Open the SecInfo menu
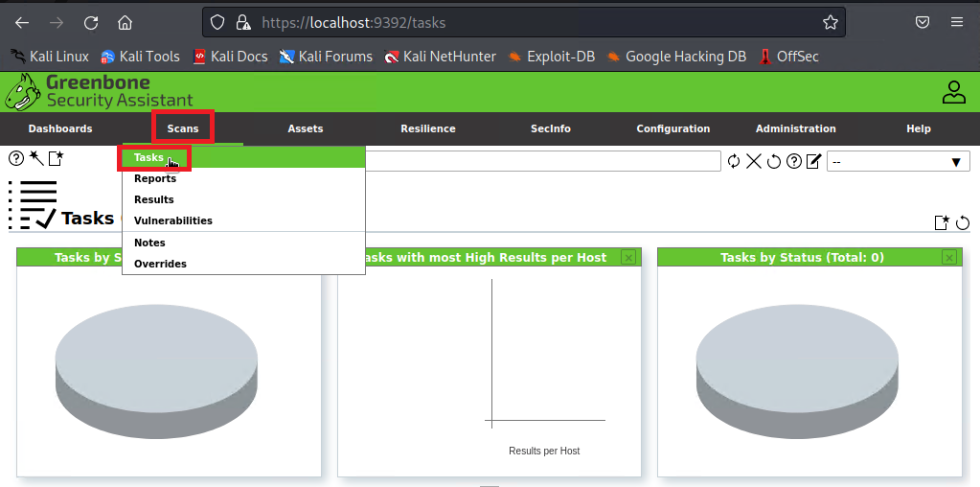980x487 pixels. (551, 128)
